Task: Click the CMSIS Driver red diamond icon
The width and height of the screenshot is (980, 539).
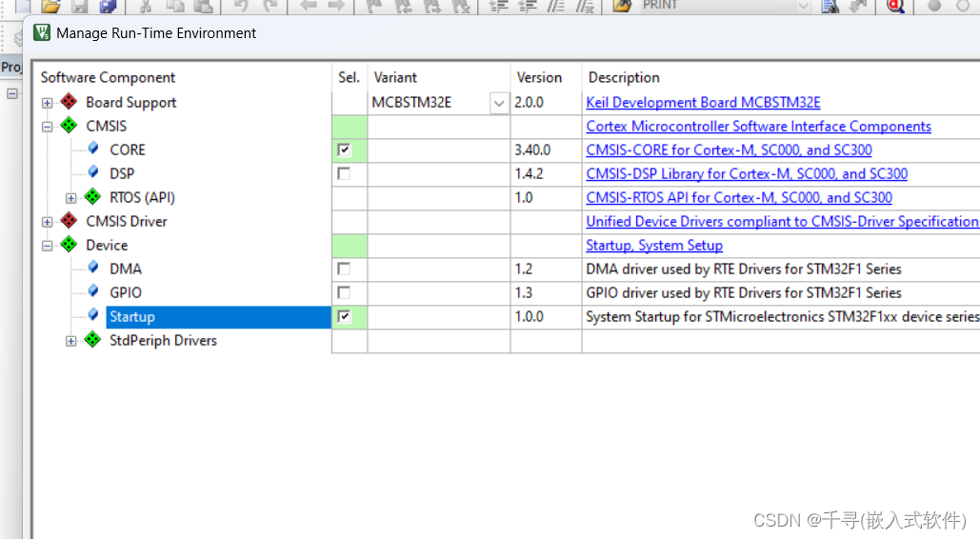Action: pos(69,221)
